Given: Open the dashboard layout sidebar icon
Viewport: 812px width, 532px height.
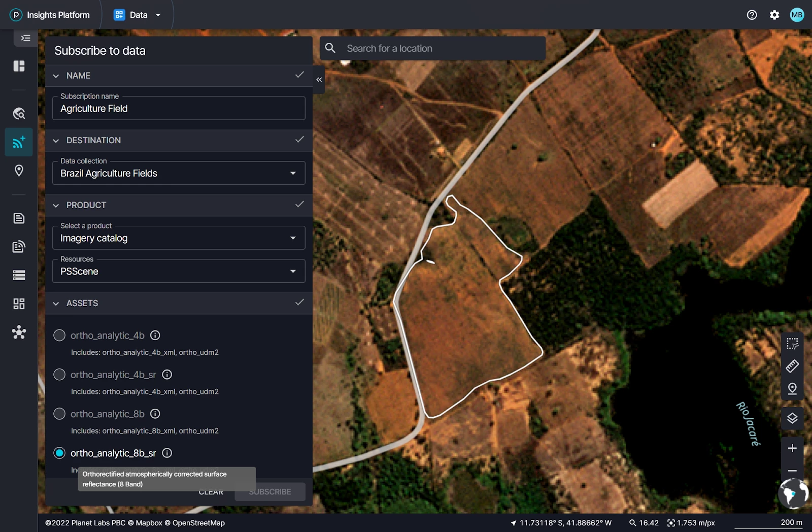Looking at the screenshot, I should (19, 66).
